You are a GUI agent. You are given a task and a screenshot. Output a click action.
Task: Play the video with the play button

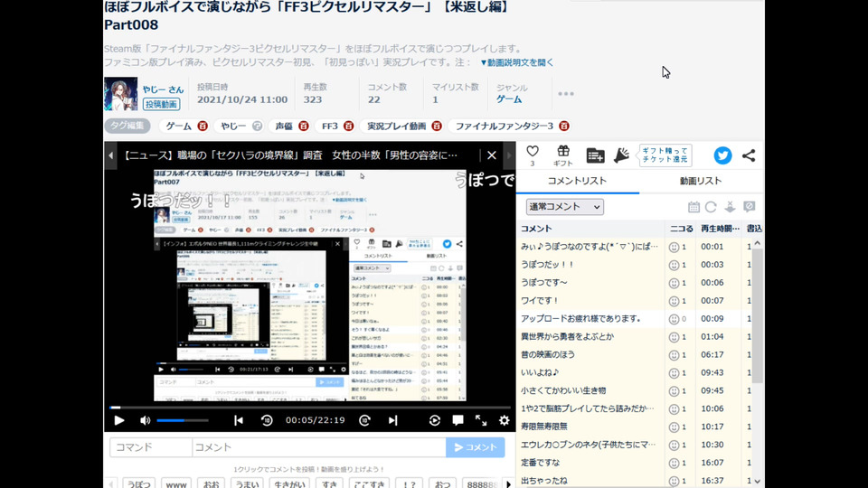(119, 420)
